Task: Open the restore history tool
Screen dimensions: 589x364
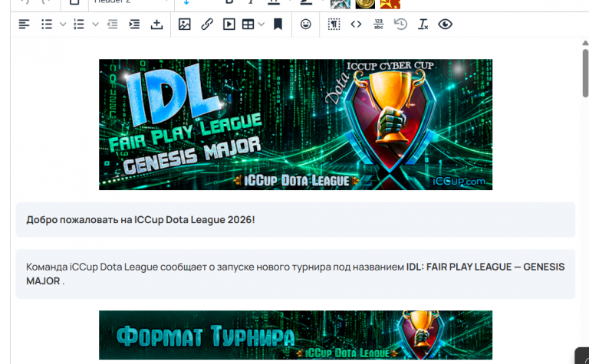Action: point(401,25)
